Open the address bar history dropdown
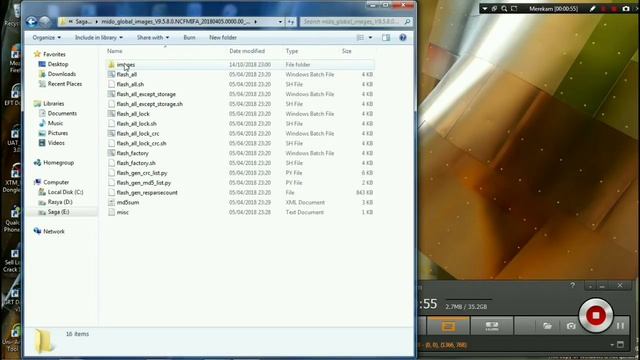 click(x=280, y=22)
